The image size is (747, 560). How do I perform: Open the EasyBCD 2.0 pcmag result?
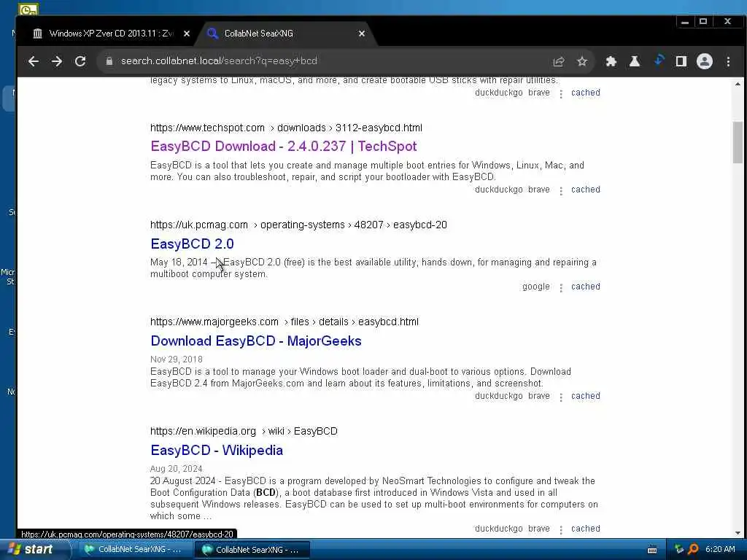[x=192, y=244]
